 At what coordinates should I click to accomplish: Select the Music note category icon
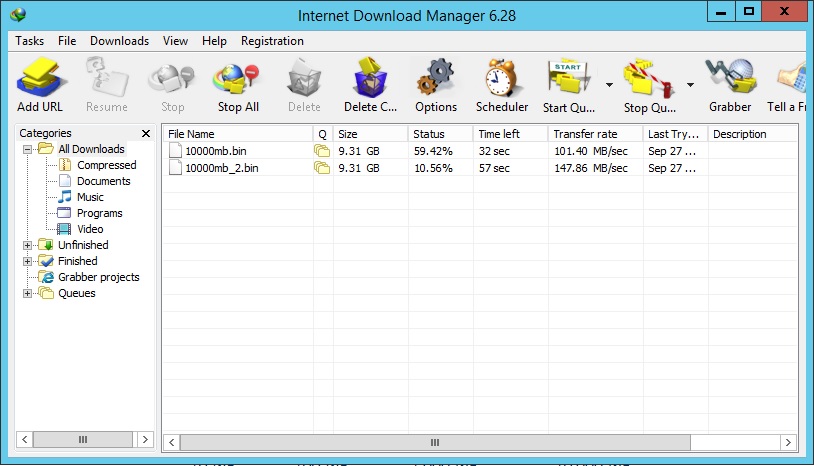[x=65, y=197]
